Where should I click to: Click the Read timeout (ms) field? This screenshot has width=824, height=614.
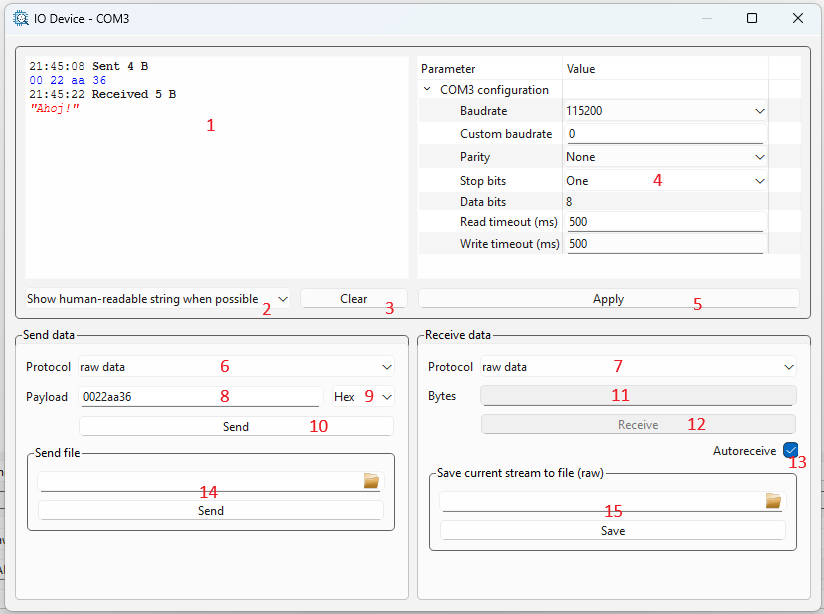[664, 222]
